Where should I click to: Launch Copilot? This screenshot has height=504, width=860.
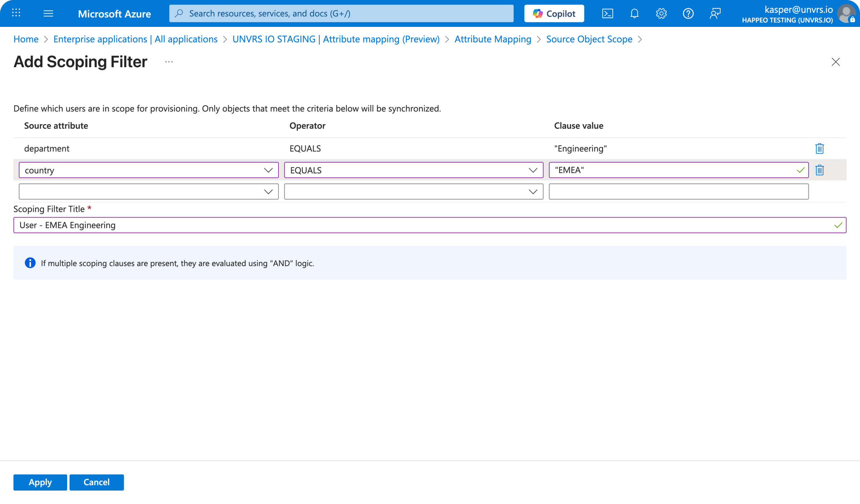point(554,13)
